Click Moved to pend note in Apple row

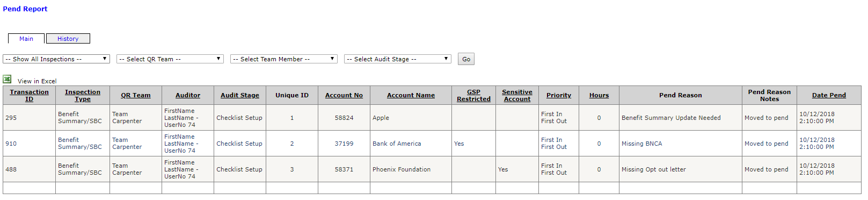tap(767, 118)
